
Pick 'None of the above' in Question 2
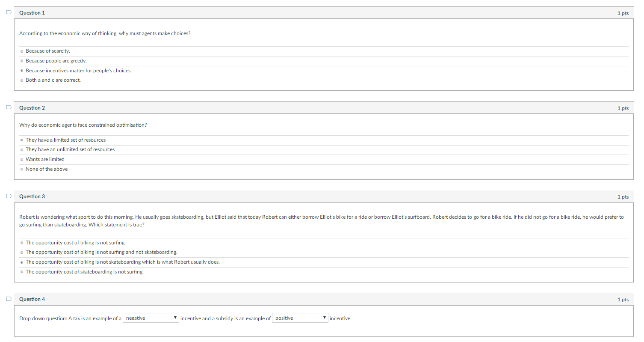[22, 170]
